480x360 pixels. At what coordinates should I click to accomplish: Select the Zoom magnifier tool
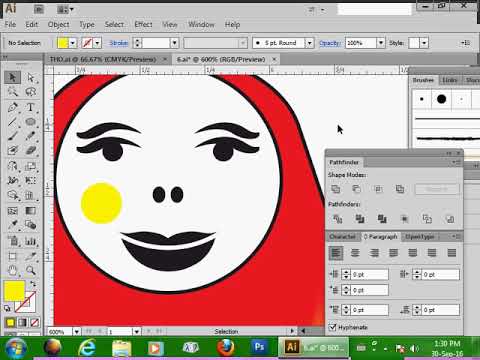[31, 270]
